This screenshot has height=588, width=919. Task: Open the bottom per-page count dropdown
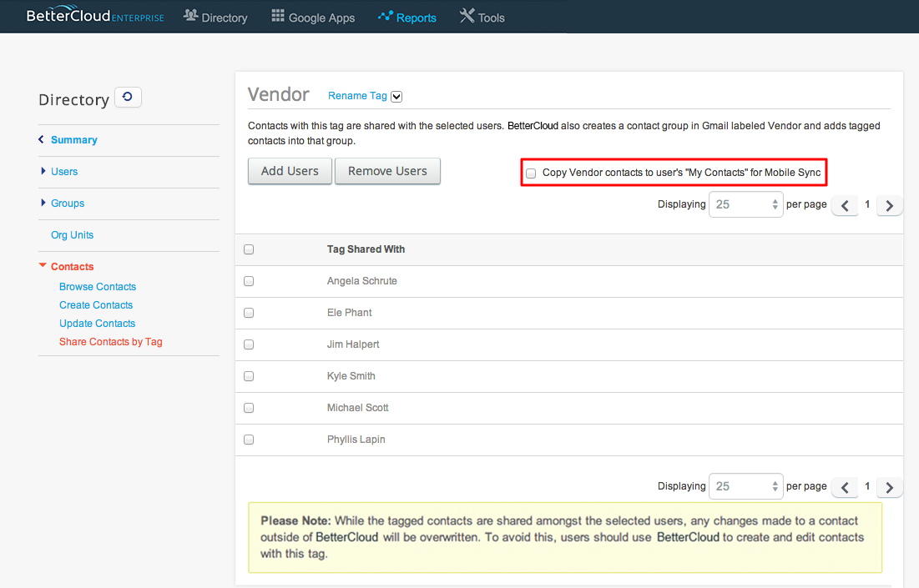pyautogui.click(x=746, y=486)
